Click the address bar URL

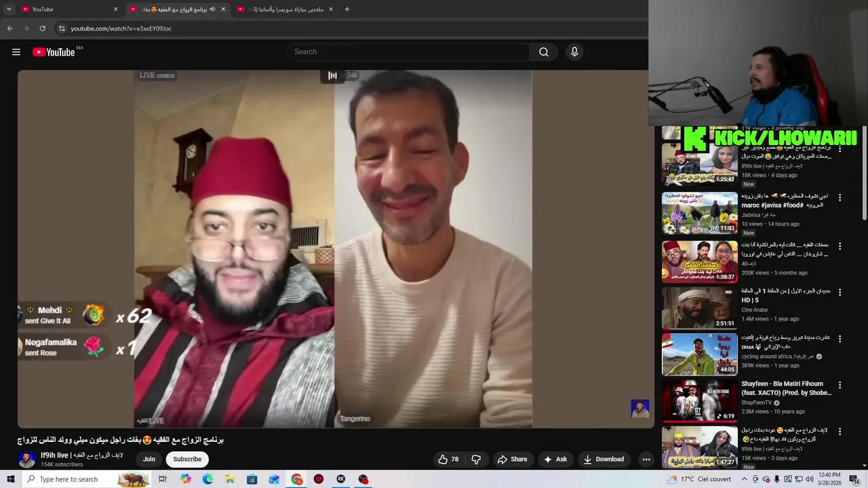121,28
